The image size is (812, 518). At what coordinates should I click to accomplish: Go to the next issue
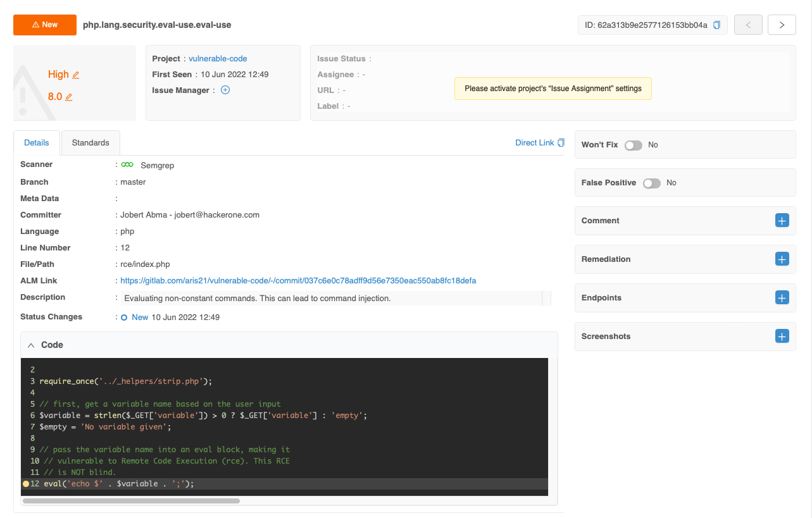pyautogui.click(x=782, y=25)
